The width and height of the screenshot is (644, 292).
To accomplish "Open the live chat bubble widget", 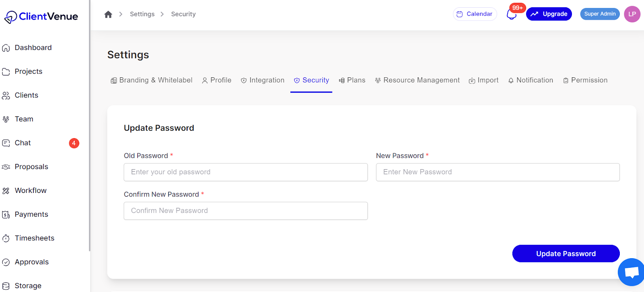I will pyautogui.click(x=631, y=272).
